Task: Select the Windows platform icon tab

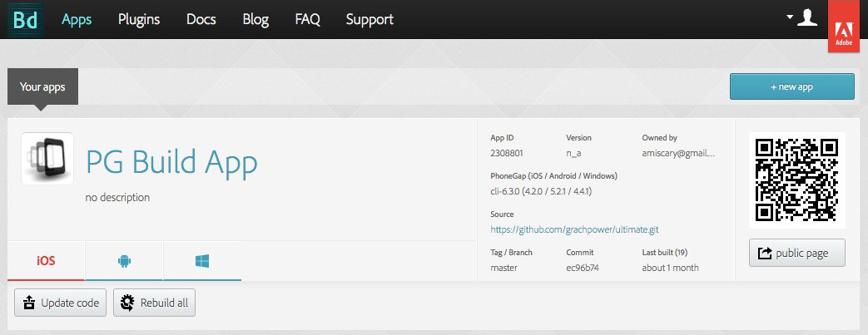Action: coord(202,261)
